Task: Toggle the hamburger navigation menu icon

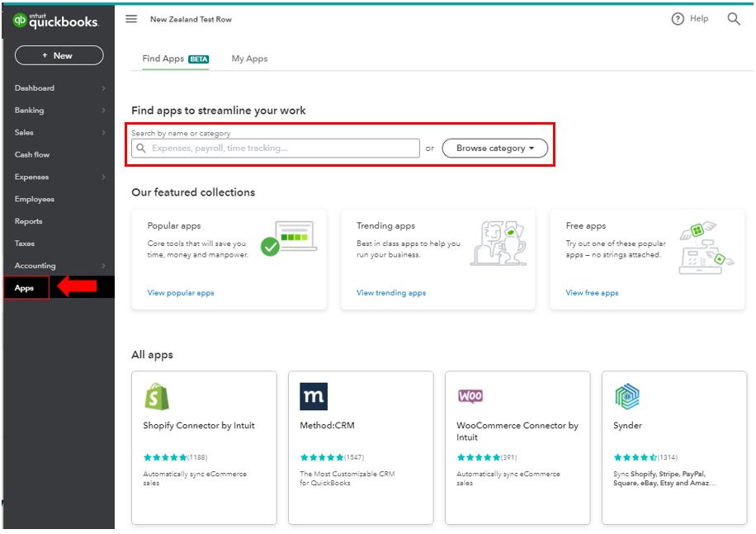Action: [131, 19]
